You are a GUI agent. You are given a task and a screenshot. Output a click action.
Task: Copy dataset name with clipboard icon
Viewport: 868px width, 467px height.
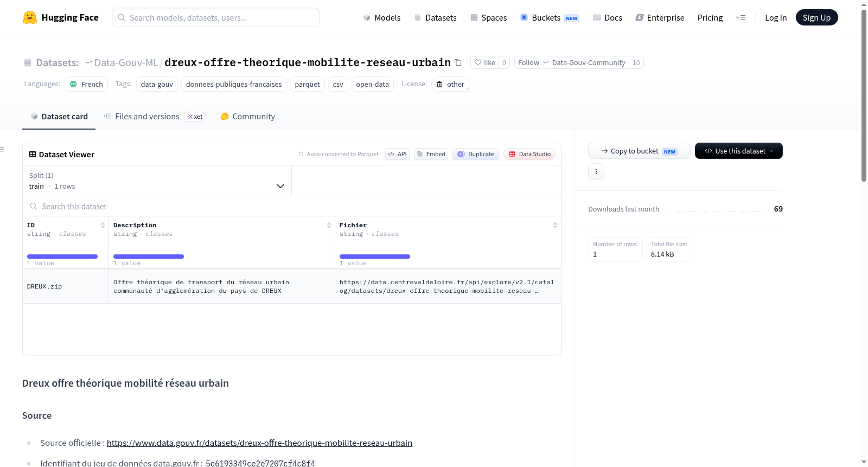(458, 62)
